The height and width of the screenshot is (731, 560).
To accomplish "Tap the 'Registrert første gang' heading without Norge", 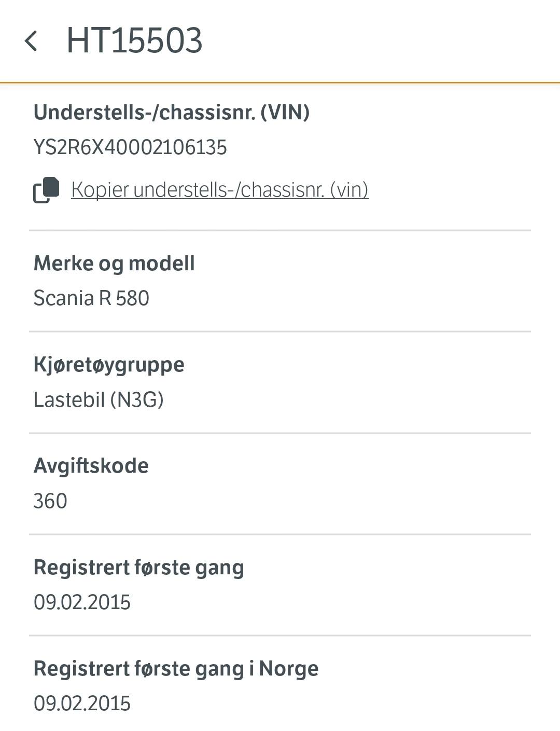I will [x=138, y=567].
